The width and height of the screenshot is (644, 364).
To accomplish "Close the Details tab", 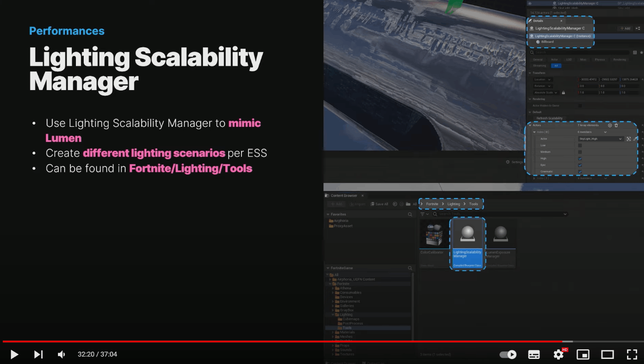I will [561, 21].
